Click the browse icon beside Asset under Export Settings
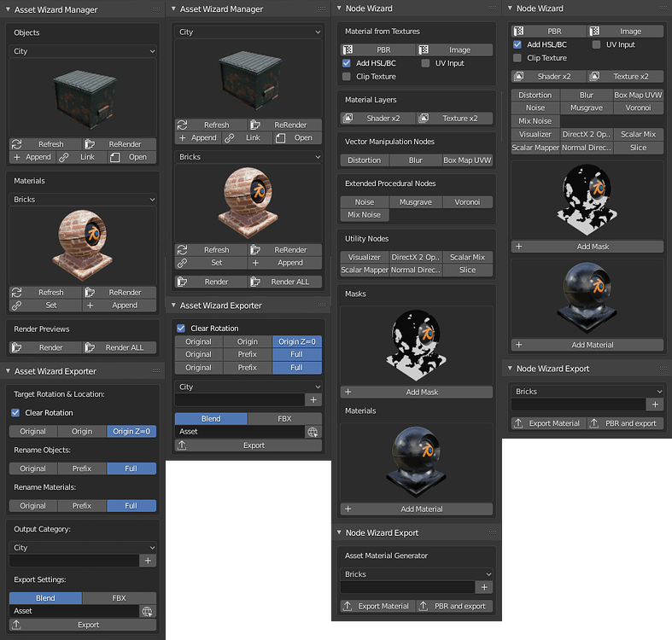The image size is (672, 640). [147, 611]
